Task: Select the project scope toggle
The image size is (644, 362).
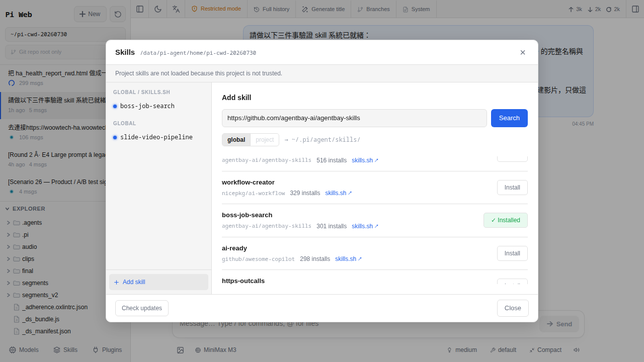Action: [x=265, y=140]
